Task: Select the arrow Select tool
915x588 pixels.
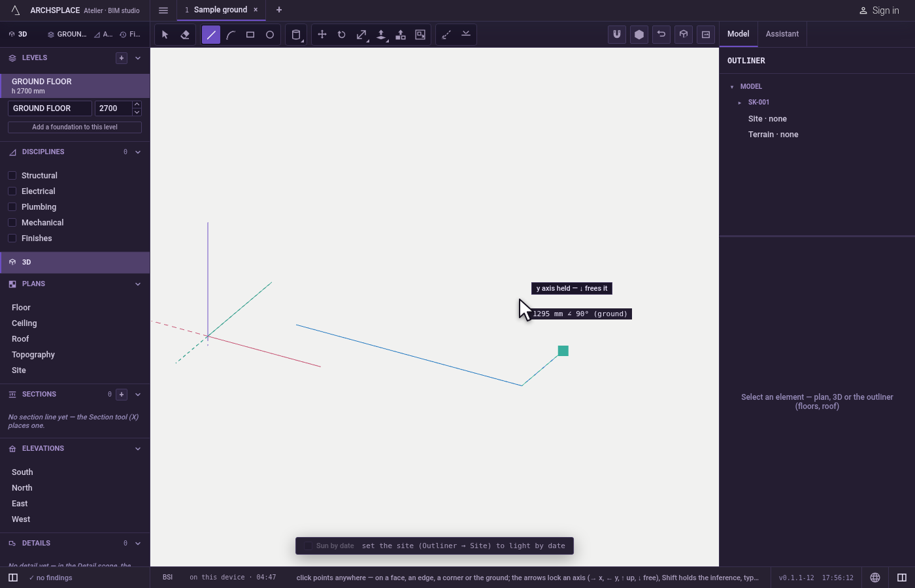Action: (165, 35)
